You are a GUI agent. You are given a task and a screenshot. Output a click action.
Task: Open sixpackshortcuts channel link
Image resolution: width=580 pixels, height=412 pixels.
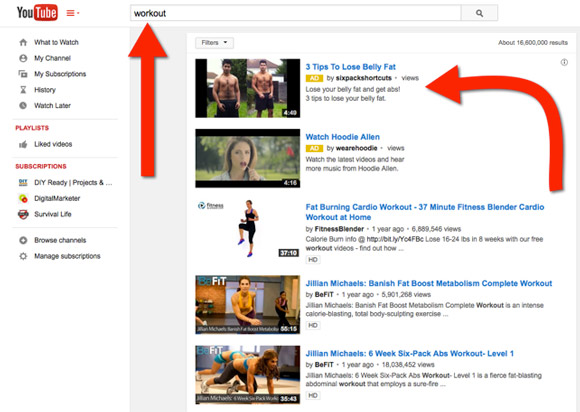[x=364, y=78]
